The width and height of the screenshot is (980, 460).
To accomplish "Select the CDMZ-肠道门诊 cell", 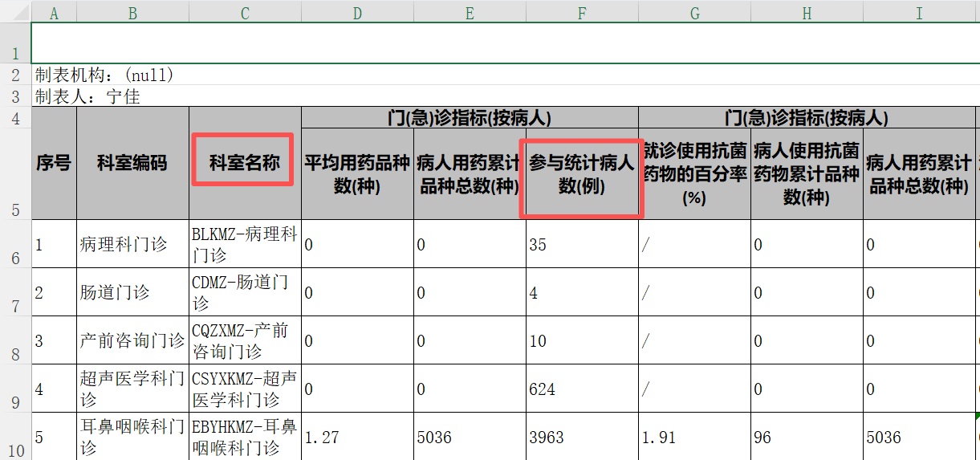I will (x=245, y=292).
